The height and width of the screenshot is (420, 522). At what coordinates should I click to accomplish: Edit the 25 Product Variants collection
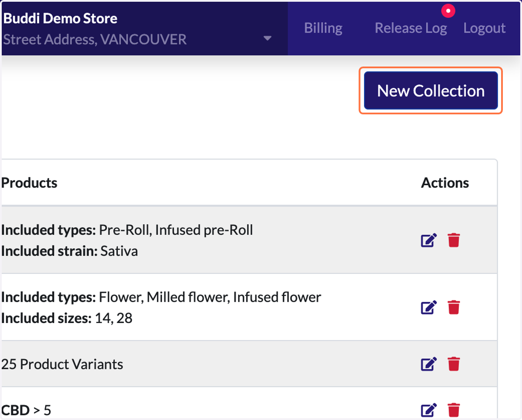point(428,364)
